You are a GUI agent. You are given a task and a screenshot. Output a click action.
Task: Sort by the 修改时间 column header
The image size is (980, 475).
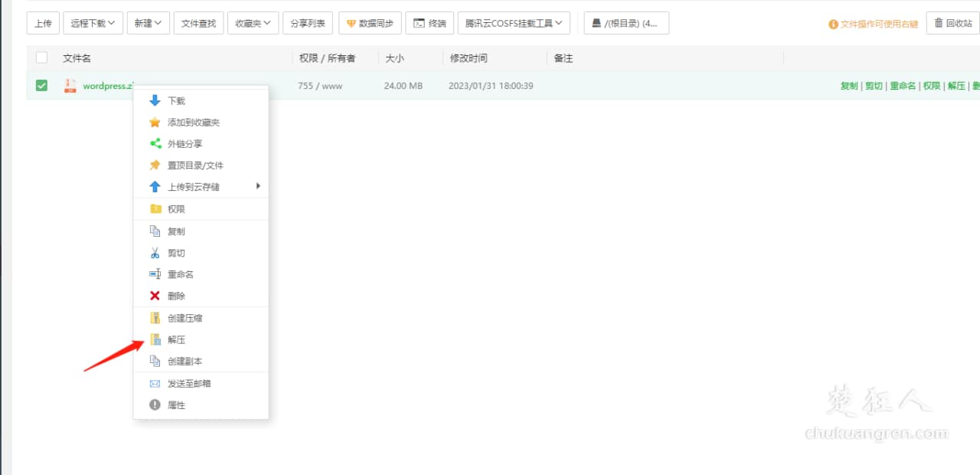469,58
